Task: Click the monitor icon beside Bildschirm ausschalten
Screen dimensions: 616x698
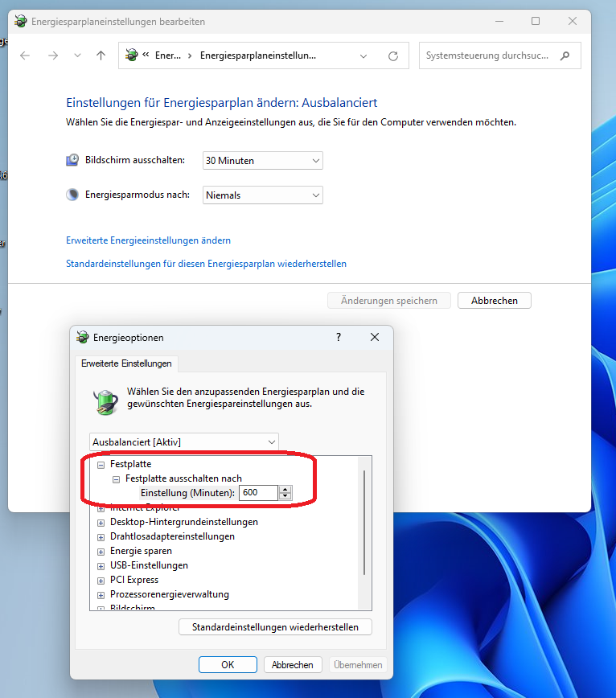Action: tap(72, 160)
